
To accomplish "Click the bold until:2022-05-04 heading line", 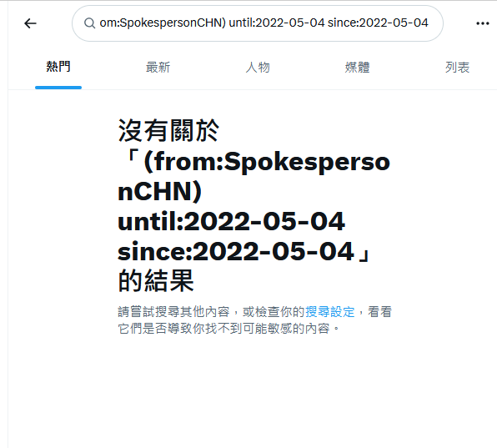I will coord(231,221).
